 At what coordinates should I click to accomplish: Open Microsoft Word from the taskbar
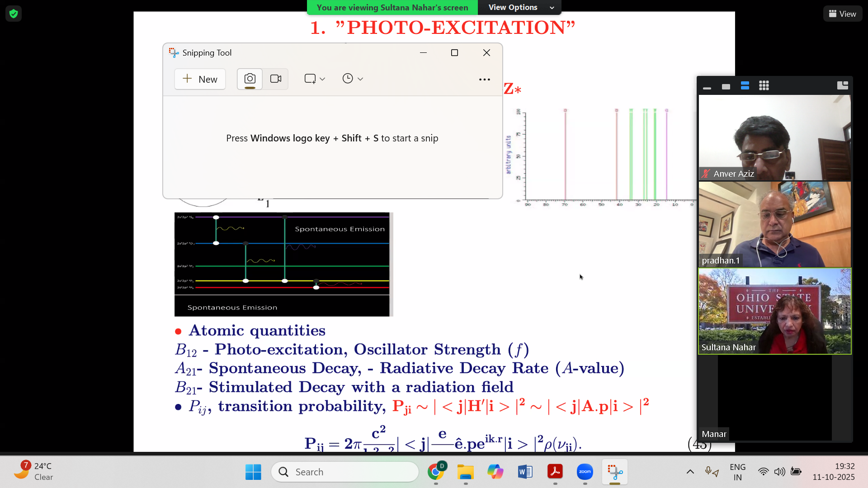point(525,472)
